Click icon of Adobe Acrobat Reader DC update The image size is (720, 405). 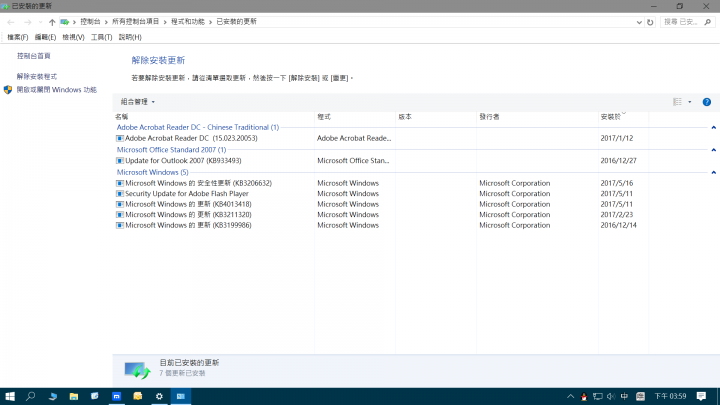tap(120, 138)
